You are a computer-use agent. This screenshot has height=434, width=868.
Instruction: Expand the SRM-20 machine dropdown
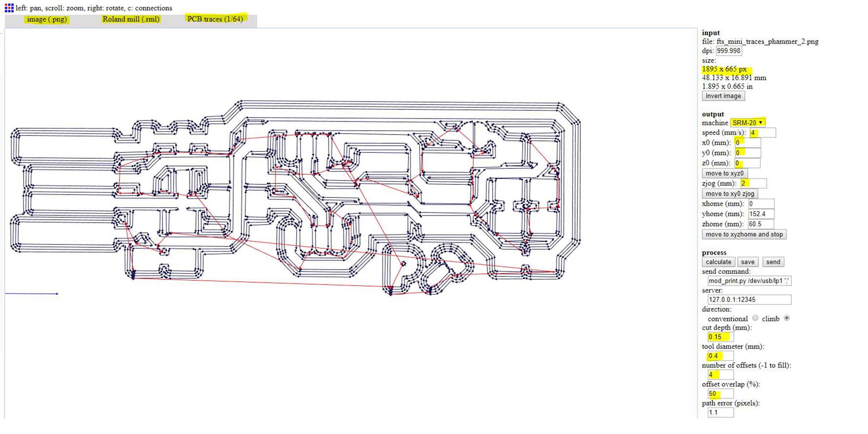click(x=747, y=123)
